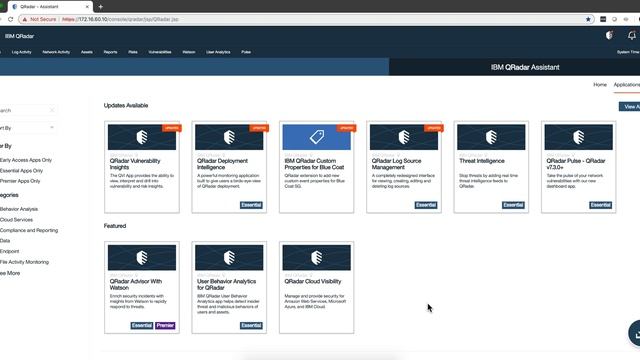Open QRadar Cloud Visibility title link
Viewport: 640px width, 360px height.
313,281
